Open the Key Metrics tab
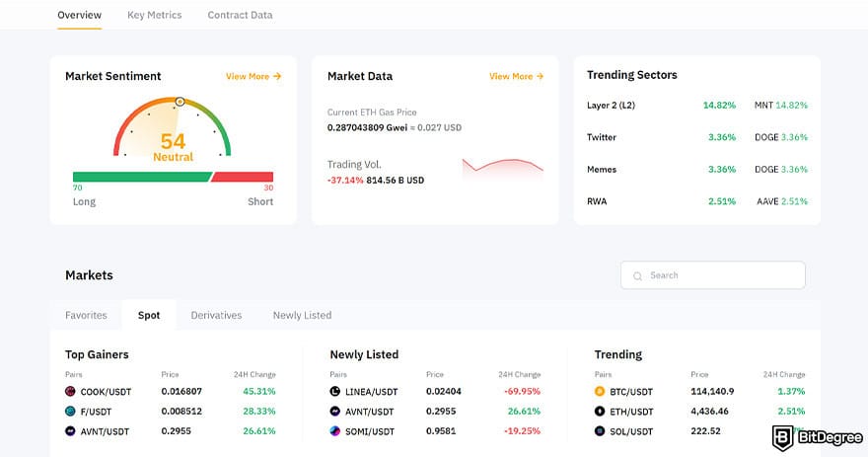Screen dimensions: 868x457 pyautogui.click(x=155, y=15)
